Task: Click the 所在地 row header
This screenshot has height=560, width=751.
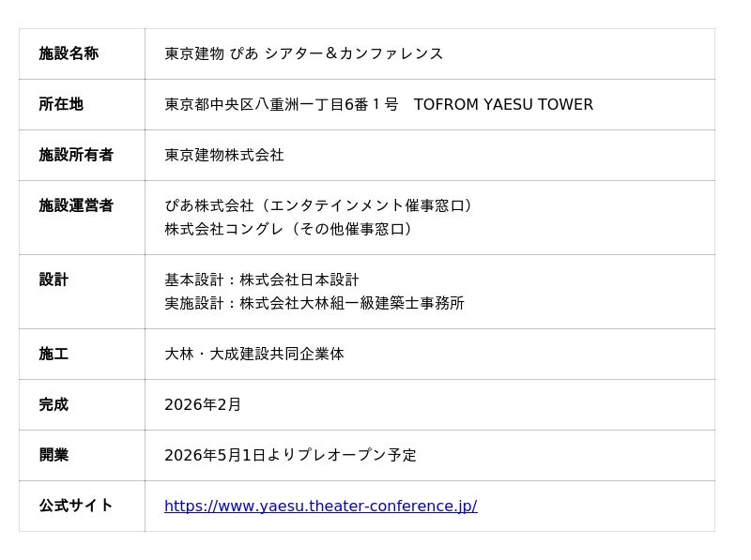Action: click(x=61, y=104)
